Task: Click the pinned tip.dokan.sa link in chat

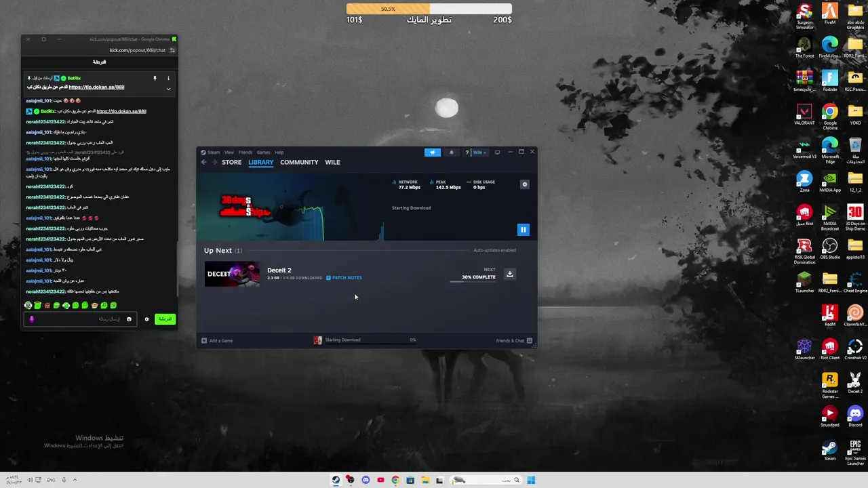Action: (x=96, y=87)
